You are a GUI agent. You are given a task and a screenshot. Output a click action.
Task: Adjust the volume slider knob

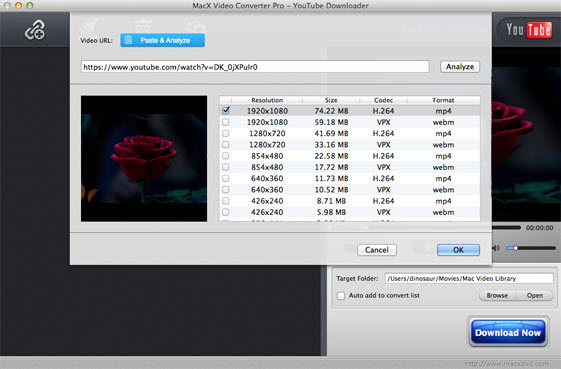coord(516,248)
